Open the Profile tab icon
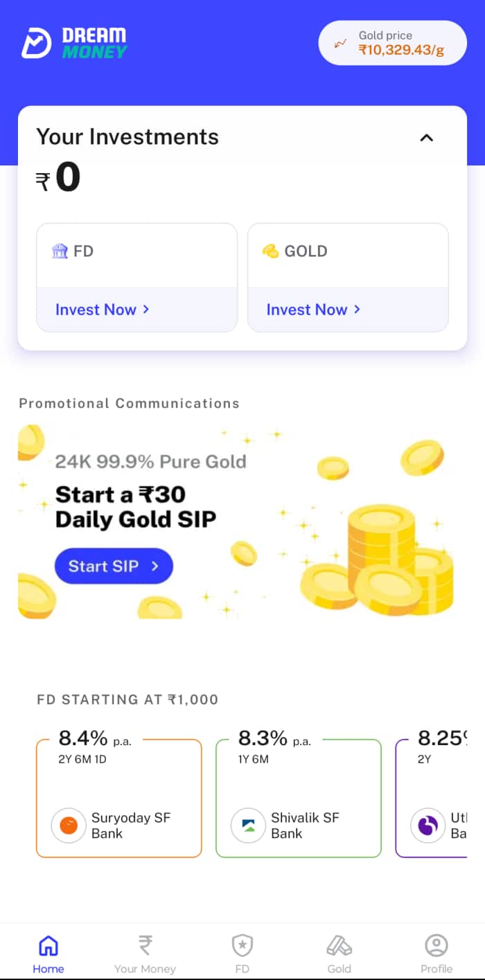The width and height of the screenshot is (485, 980). coord(436,946)
